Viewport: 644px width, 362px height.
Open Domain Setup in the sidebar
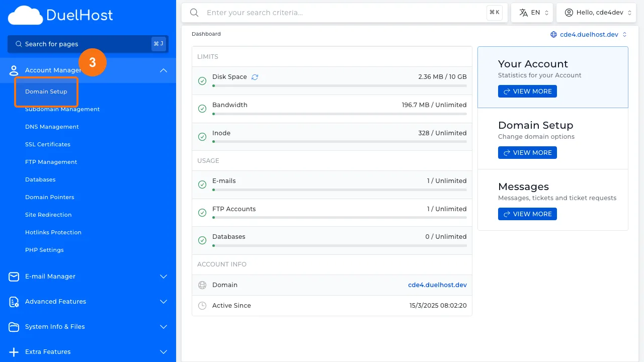(46, 92)
